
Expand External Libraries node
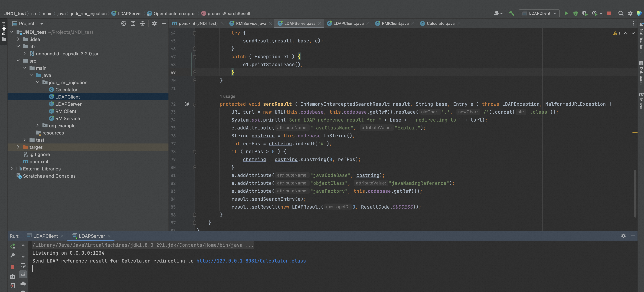point(12,169)
